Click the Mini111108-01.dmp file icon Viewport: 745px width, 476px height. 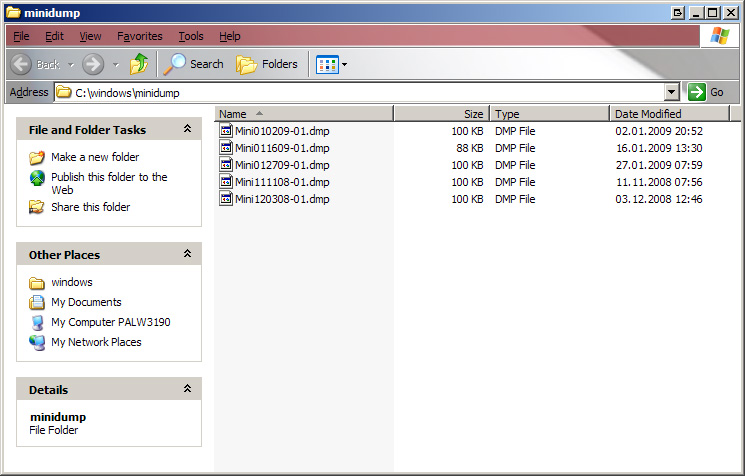point(226,181)
